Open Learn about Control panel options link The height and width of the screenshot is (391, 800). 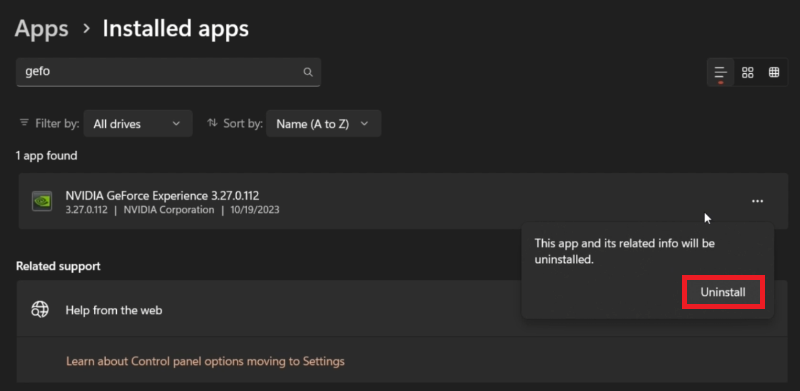205,361
